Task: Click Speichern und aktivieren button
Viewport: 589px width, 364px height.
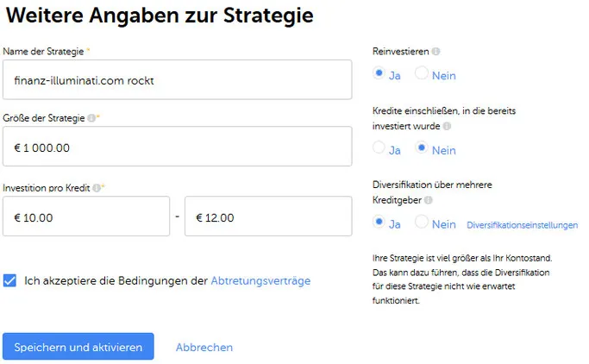Action: [78, 347]
